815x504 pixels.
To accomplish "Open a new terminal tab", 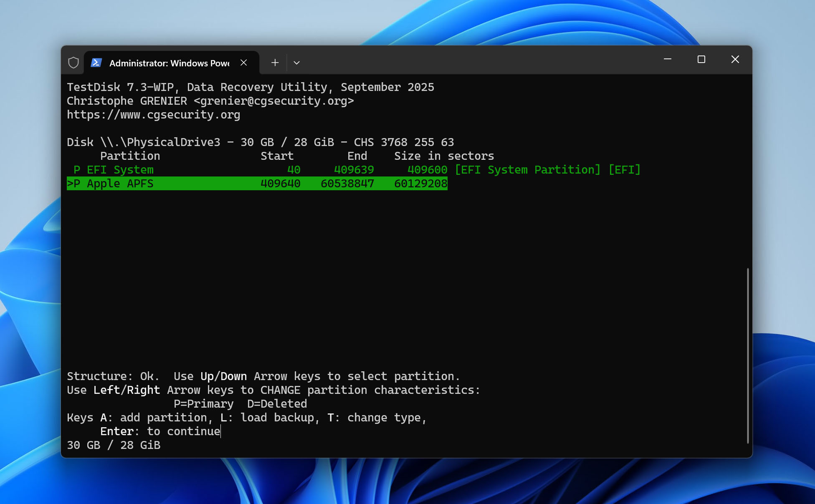I will pyautogui.click(x=275, y=63).
